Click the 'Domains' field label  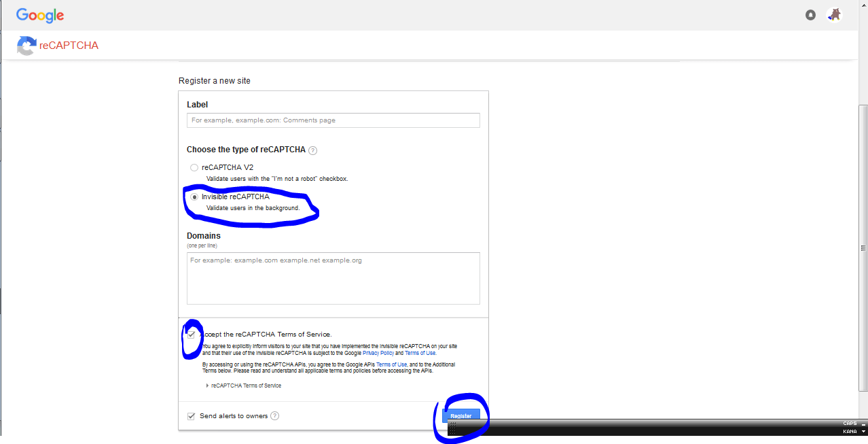click(x=204, y=236)
